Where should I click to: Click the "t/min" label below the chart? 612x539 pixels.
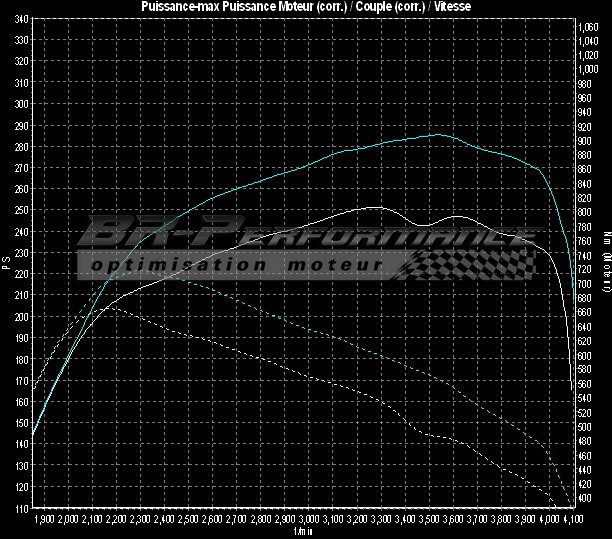pyautogui.click(x=305, y=533)
